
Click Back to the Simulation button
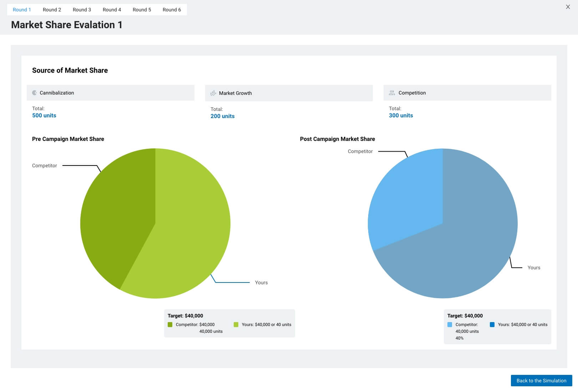pos(541,381)
